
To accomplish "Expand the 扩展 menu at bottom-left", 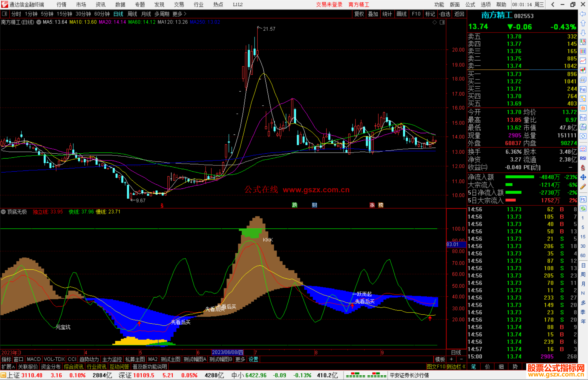I will (x=8, y=367).
